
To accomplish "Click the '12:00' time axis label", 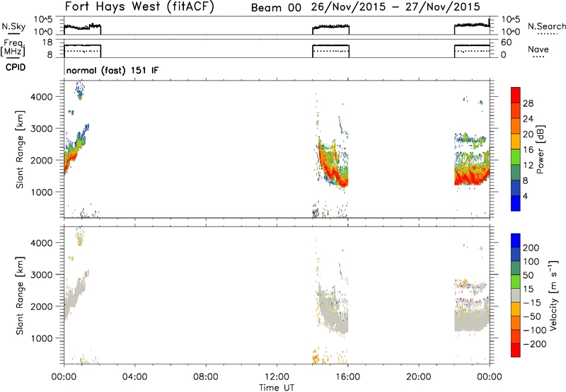I will point(277,377).
